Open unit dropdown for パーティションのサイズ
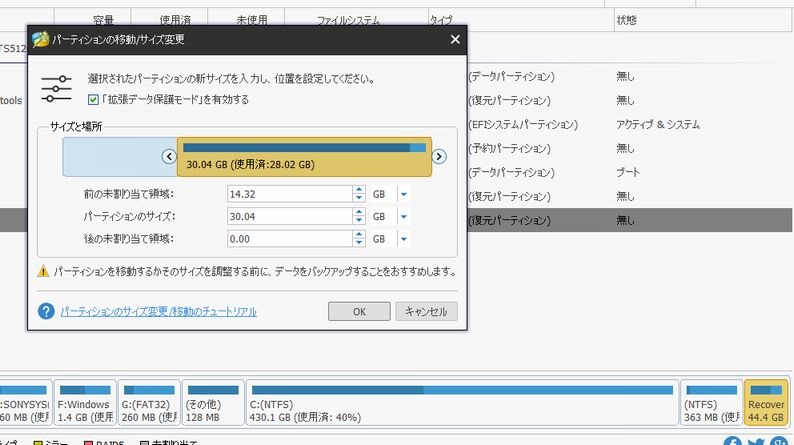The image size is (794, 445). pos(404,217)
